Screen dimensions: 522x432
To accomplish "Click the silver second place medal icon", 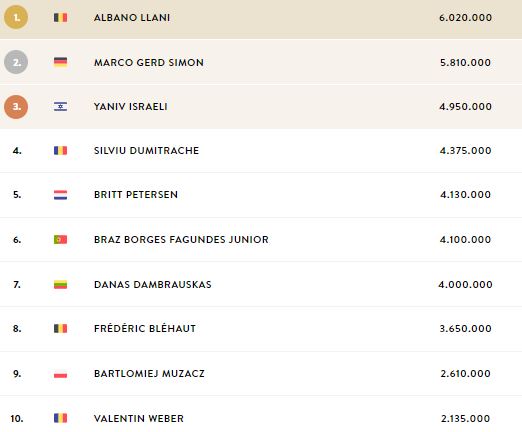I will click(x=16, y=62).
